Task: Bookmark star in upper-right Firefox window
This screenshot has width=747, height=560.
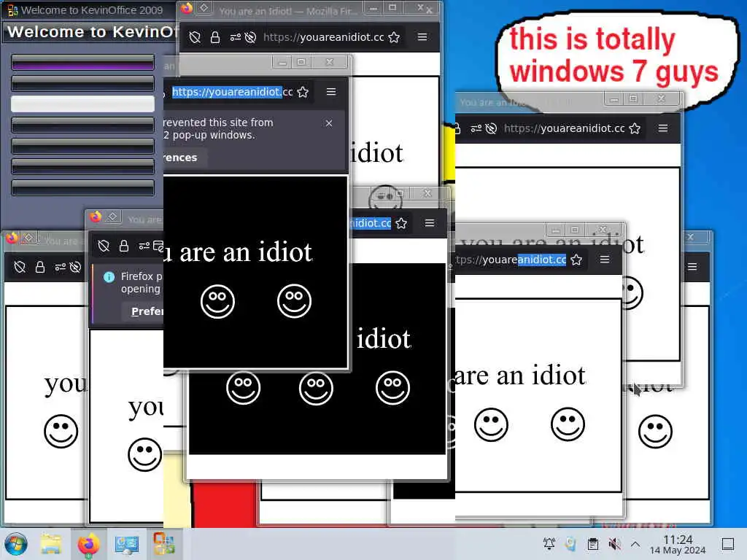Action: (635, 128)
